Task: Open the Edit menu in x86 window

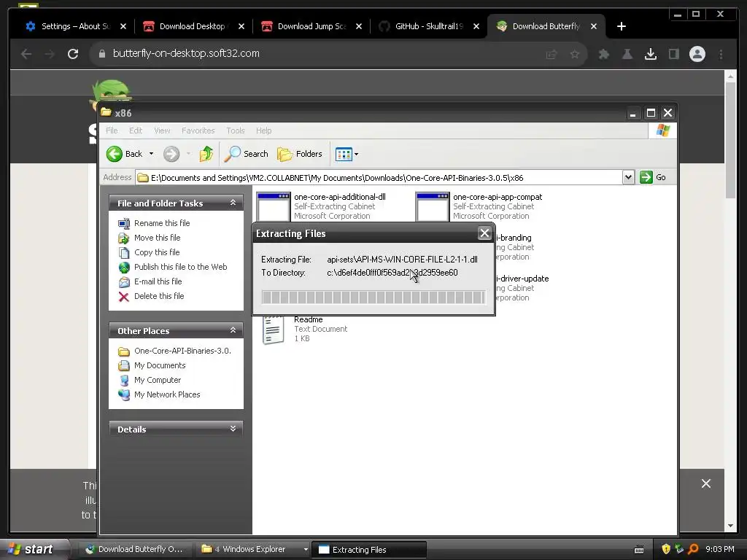Action: click(x=135, y=131)
